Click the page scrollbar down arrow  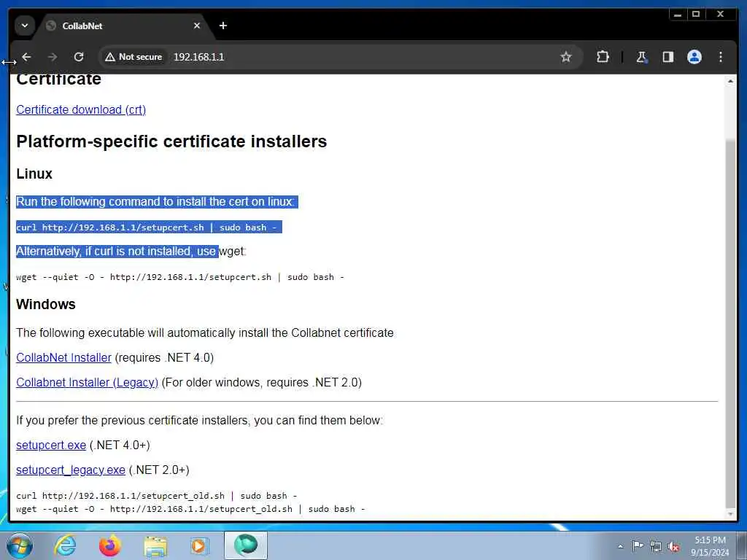(x=730, y=514)
